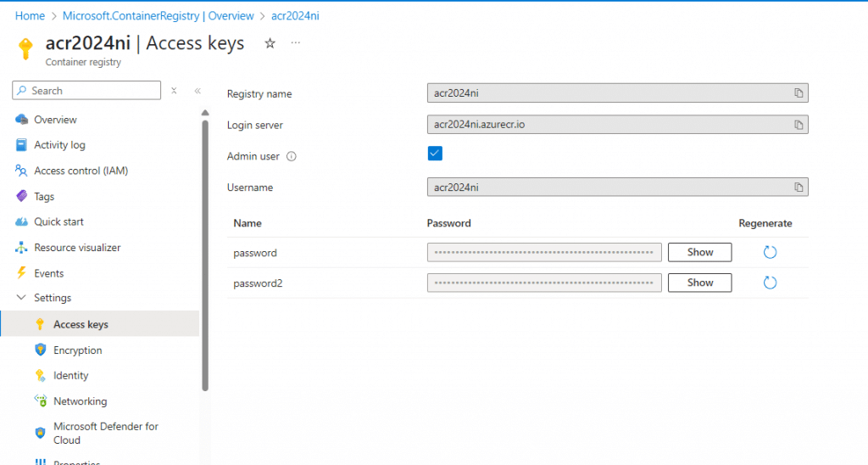Image resolution: width=868 pixels, height=465 pixels.
Task: Open the Networking settings page
Action: 80,401
